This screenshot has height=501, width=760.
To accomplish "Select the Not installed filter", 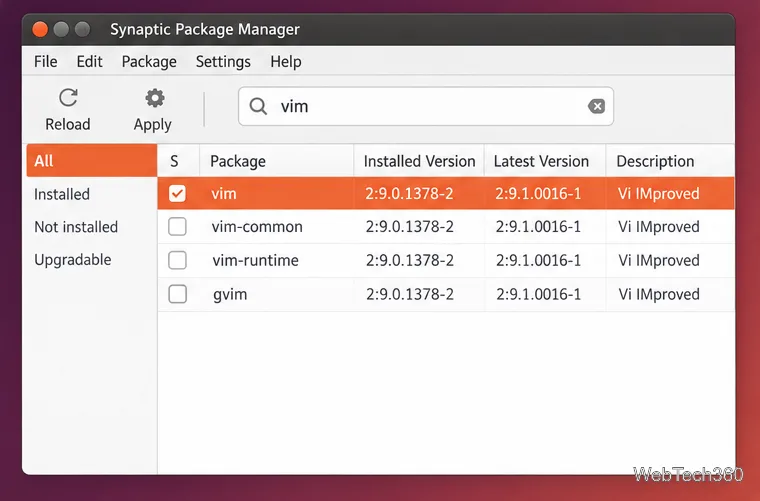I will (x=76, y=227).
